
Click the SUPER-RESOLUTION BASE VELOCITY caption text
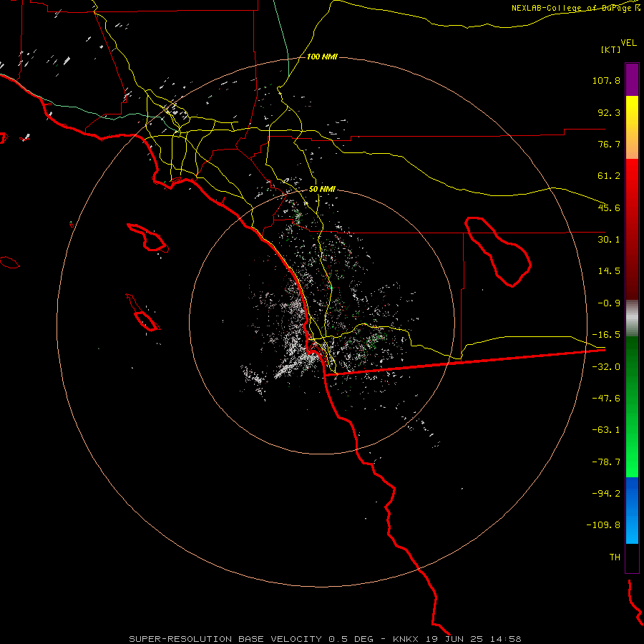(x=225, y=639)
